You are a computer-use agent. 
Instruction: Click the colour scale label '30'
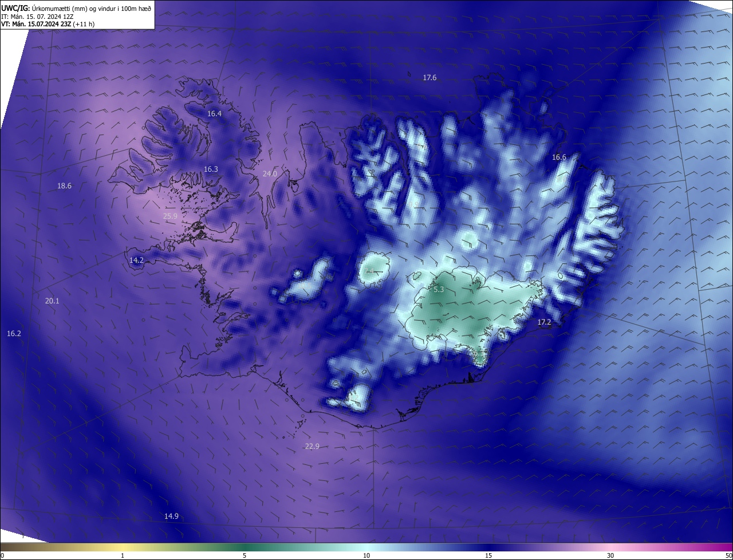pyautogui.click(x=610, y=555)
